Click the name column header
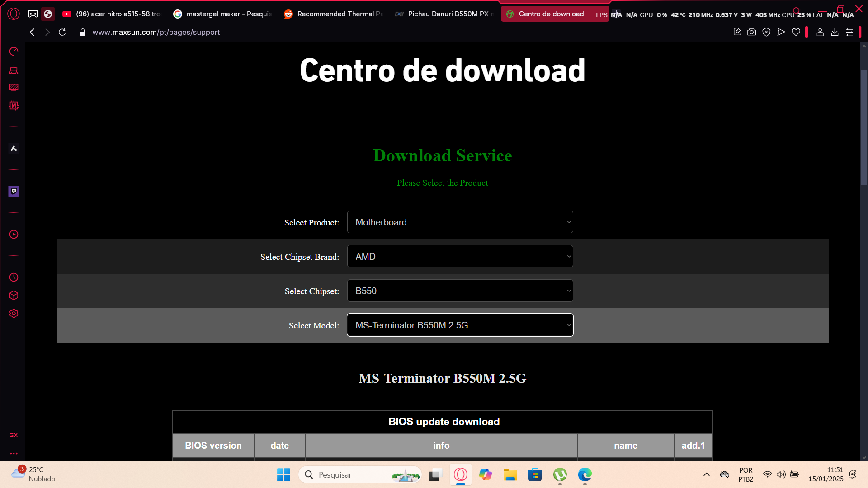Screen dimensions: 868x488 [x=626, y=446]
